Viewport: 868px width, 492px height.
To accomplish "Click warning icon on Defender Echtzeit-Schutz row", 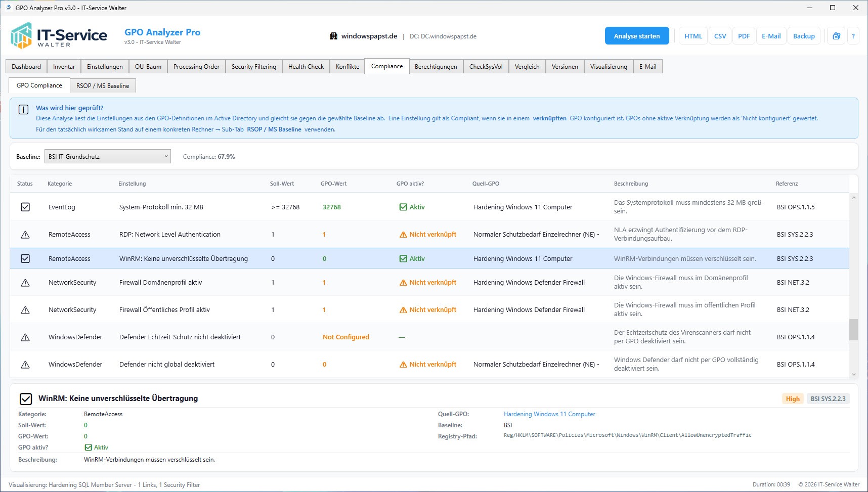I will (25, 337).
